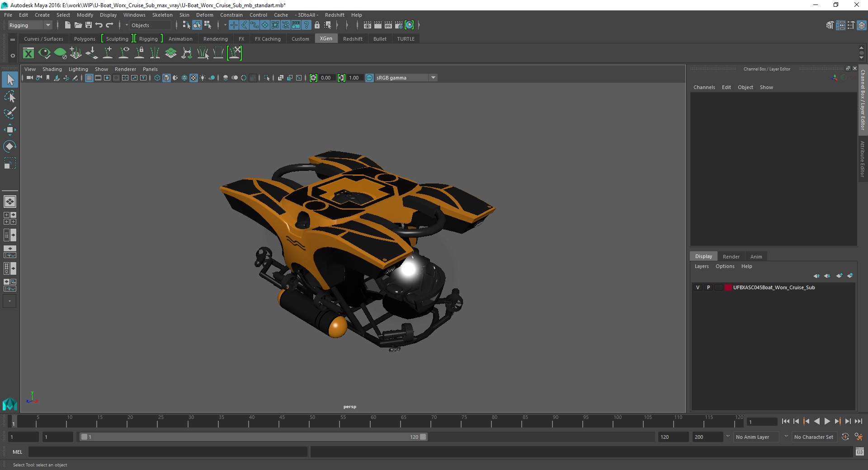Open the Skeleton menu
The image size is (868, 470).
[x=162, y=15]
